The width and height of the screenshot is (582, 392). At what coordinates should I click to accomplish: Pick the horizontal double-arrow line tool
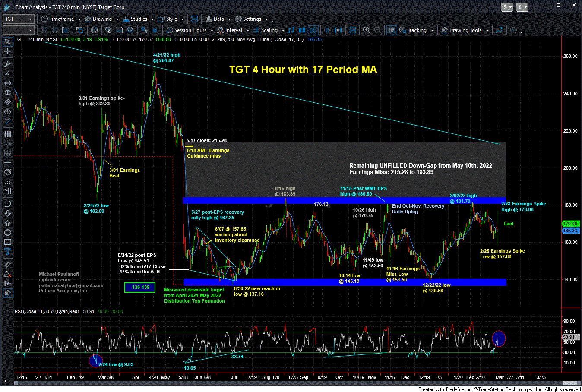7,83
